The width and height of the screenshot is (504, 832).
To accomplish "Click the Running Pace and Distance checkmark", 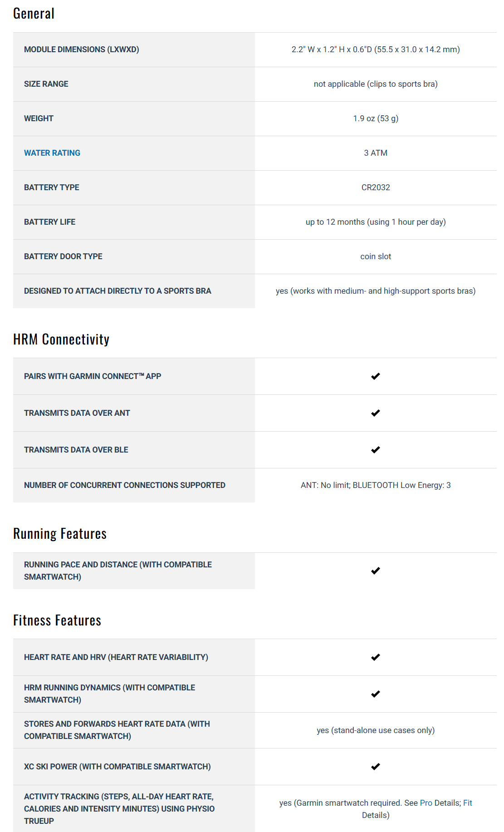I will 375,571.
